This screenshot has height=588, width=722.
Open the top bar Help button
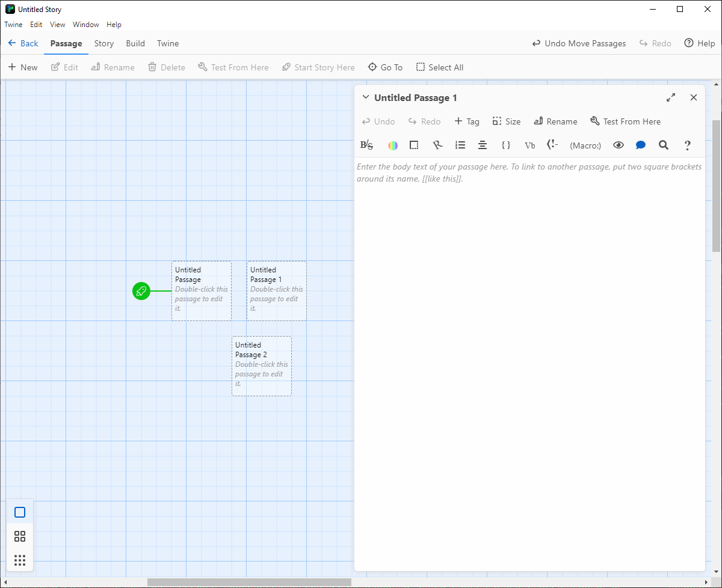[700, 43]
